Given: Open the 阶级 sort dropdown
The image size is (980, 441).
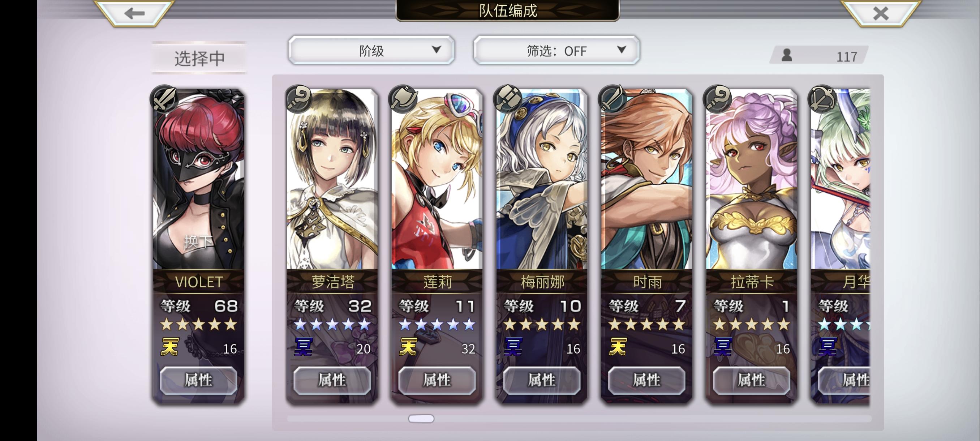Looking at the screenshot, I should click(x=371, y=50).
